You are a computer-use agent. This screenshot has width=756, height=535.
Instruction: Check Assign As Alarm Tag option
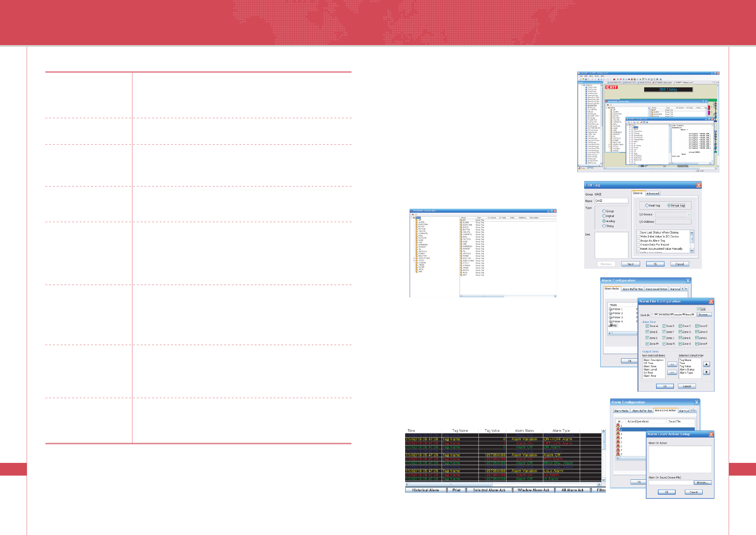pos(639,241)
